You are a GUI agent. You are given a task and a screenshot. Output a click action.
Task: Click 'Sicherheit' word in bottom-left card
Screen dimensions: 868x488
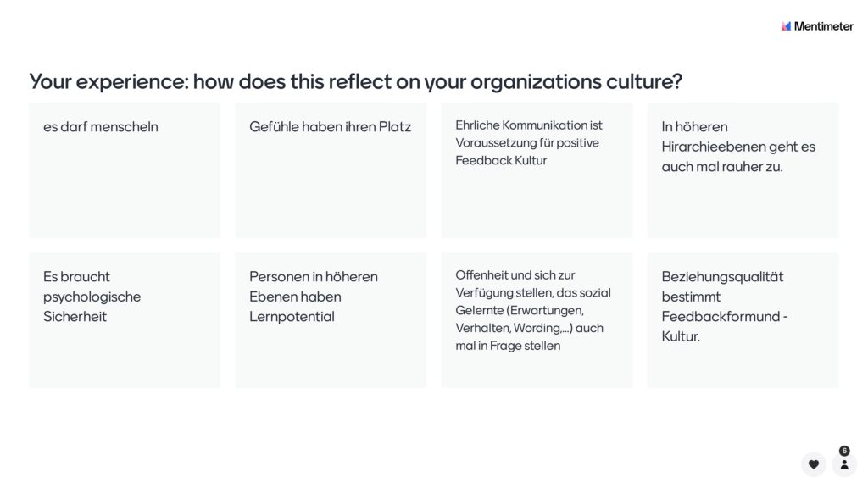tap(75, 317)
